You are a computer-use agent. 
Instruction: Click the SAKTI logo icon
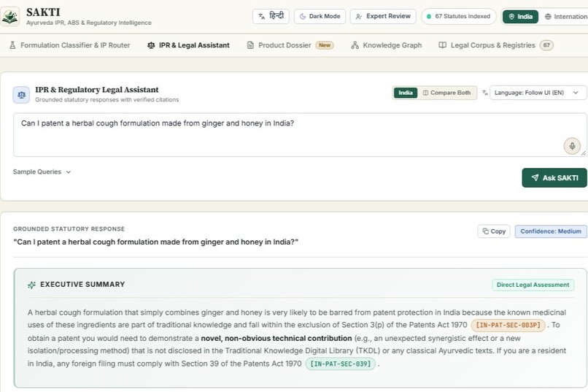[x=9, y=17]
